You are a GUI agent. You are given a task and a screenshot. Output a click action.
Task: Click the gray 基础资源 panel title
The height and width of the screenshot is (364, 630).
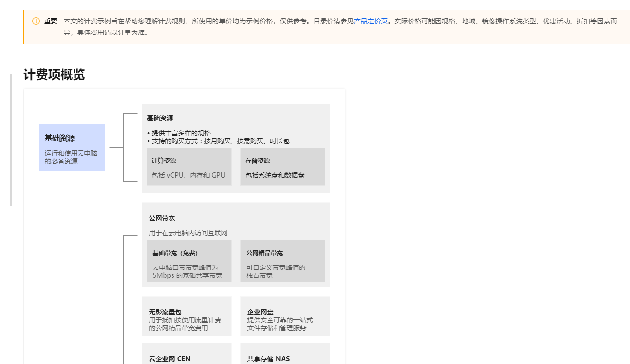click(x=160, y=118)
